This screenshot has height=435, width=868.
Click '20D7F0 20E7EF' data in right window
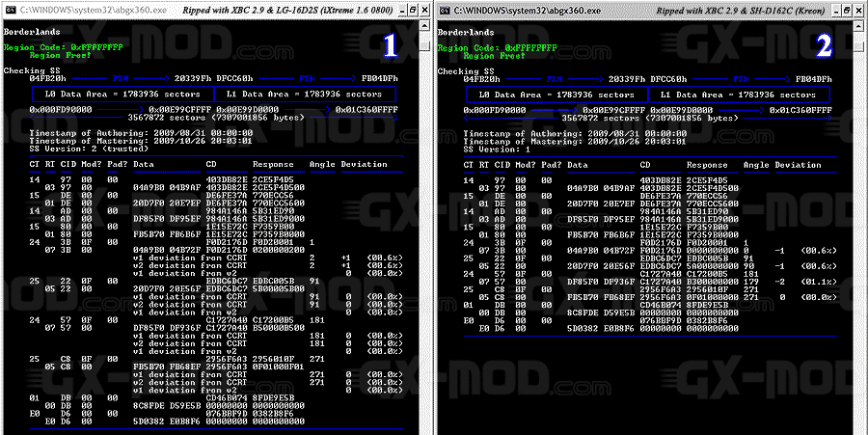[x=601, y=204]
